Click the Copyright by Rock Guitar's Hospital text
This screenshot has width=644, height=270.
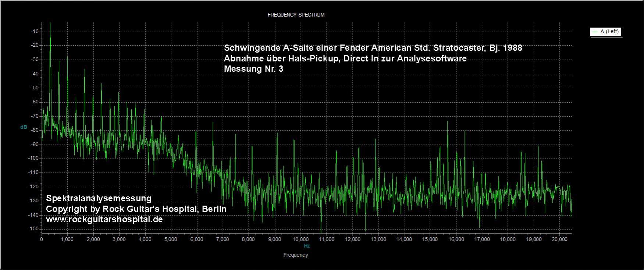pyautogui.click(x=136, y=209)
